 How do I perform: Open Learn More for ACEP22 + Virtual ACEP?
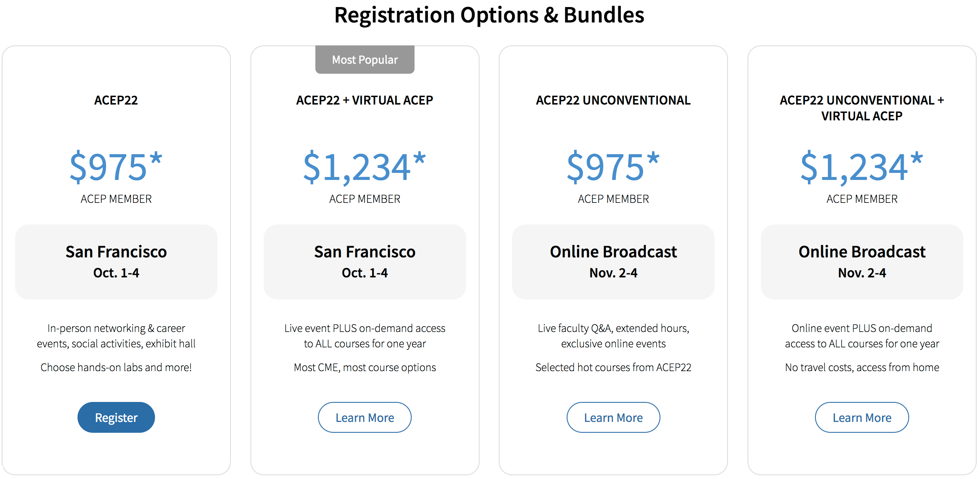[x=365, y=417]
